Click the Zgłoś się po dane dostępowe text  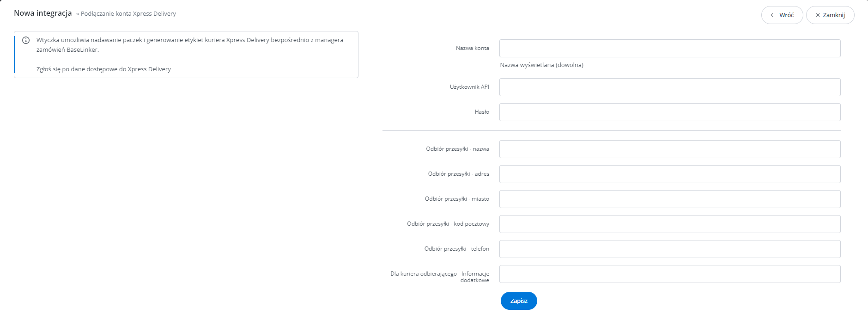point(103,69)
